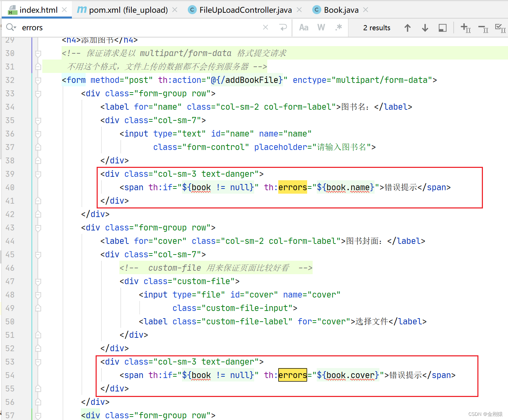Click line number 40 in gutter
Viewport: 508px width, 420px height.
point(10,187)
